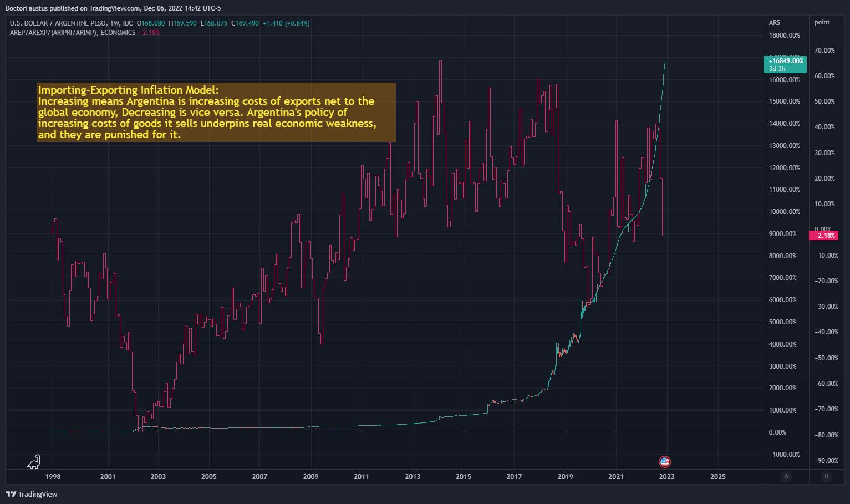Click the 2023 label on the time axis

pos(667,476)
